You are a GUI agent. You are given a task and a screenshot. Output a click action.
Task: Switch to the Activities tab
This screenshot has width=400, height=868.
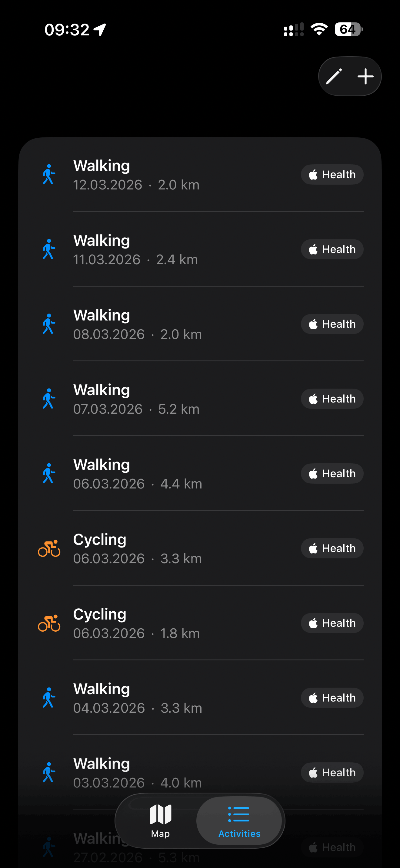tap(239, 820)
